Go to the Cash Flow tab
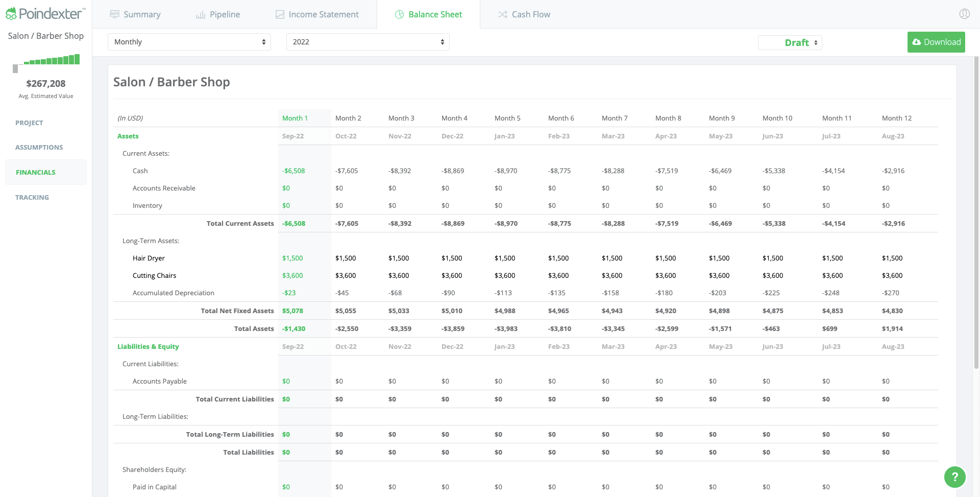The height and width of the screenshot is (497, 980). coord(524,14)
